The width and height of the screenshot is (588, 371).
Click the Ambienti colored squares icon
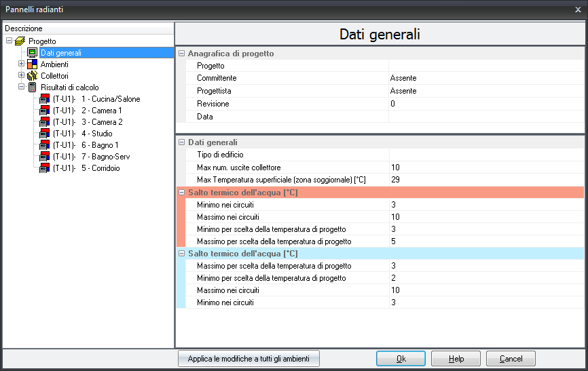coord(33,64)
